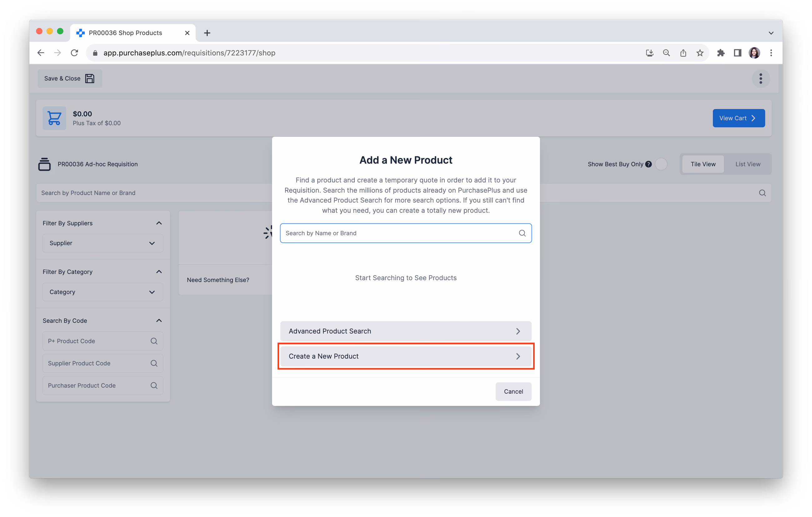Switch to Tile View
812x517 pixels.
coord(703,164)
